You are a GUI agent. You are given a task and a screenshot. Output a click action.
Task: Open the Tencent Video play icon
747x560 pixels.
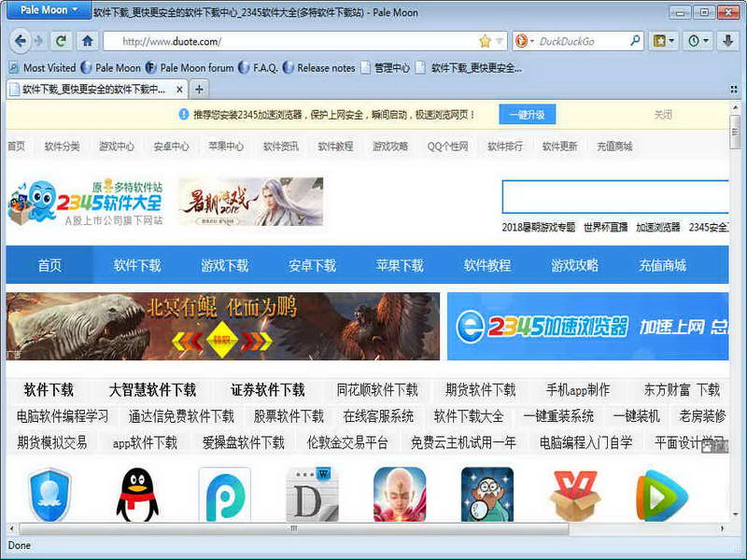[x=661, y=495]
